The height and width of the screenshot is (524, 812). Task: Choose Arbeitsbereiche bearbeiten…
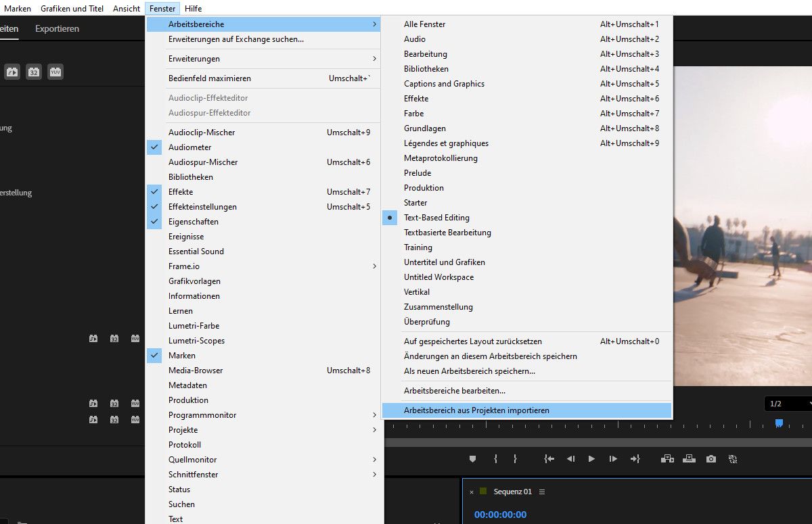(x=526, y=391)
